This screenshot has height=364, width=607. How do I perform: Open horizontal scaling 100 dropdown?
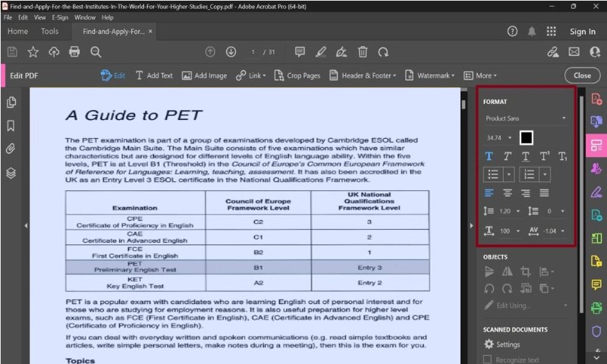tap(518, 231)
